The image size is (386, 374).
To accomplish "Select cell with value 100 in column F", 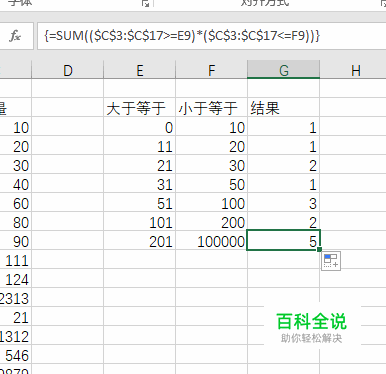I will click(x=212, y=203).
